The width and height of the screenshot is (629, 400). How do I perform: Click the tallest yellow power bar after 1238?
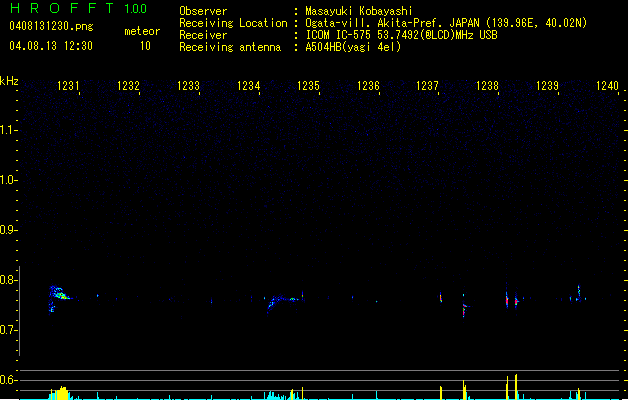516,387
